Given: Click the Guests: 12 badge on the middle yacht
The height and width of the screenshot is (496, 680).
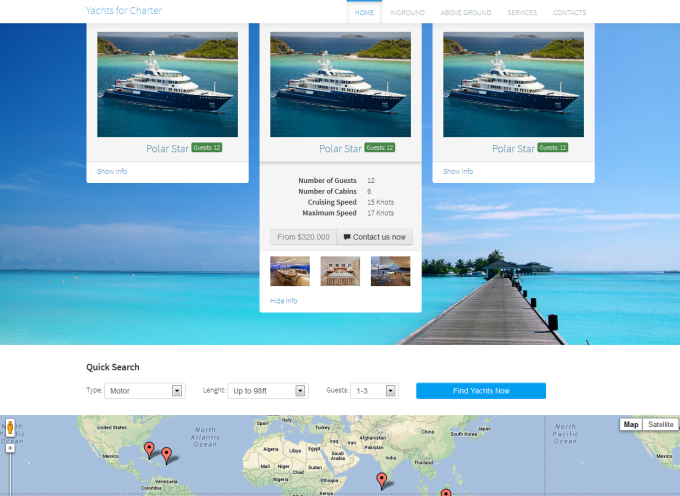Looking at the screenshot, I should 379,147.
